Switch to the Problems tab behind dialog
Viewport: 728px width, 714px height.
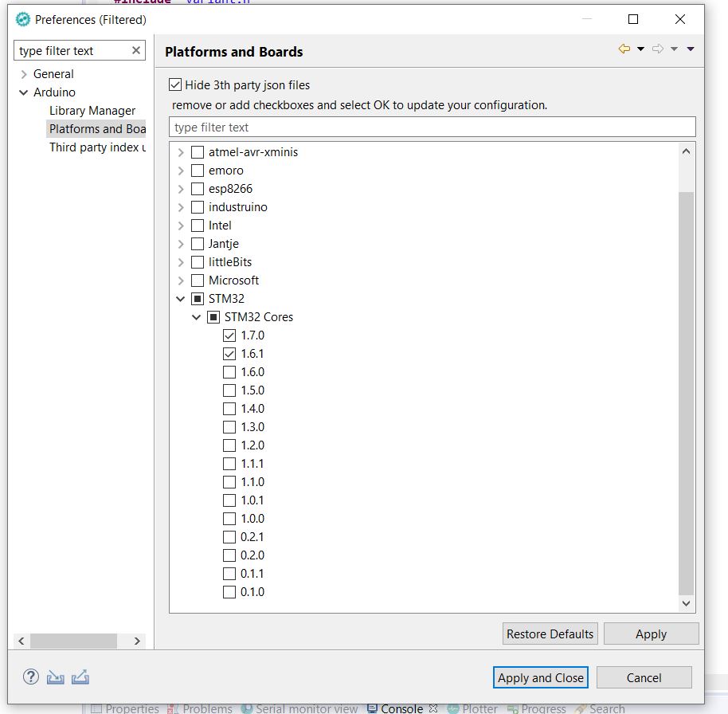point(200,708)
